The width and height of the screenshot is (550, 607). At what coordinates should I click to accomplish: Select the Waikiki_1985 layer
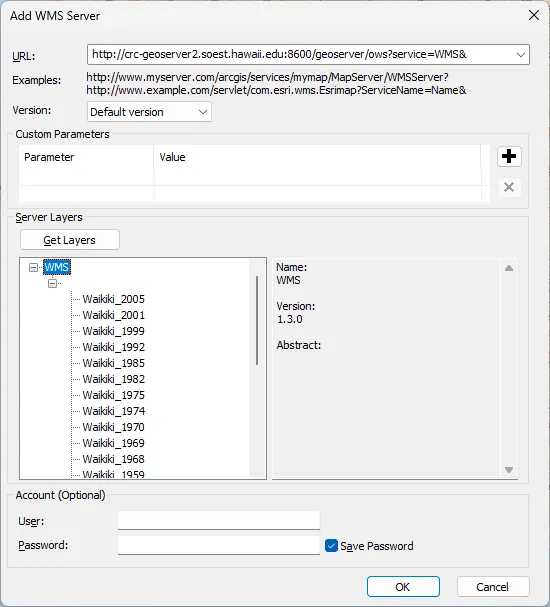(113, 363)
